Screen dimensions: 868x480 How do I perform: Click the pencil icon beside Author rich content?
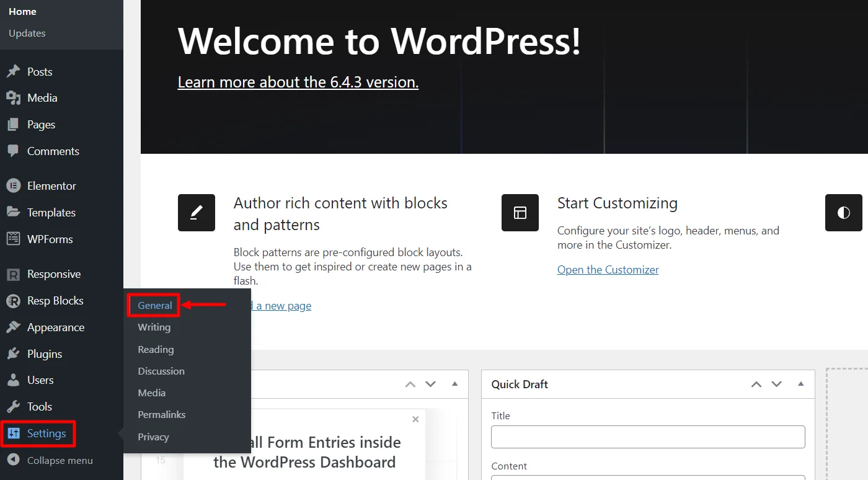[197, 213]
